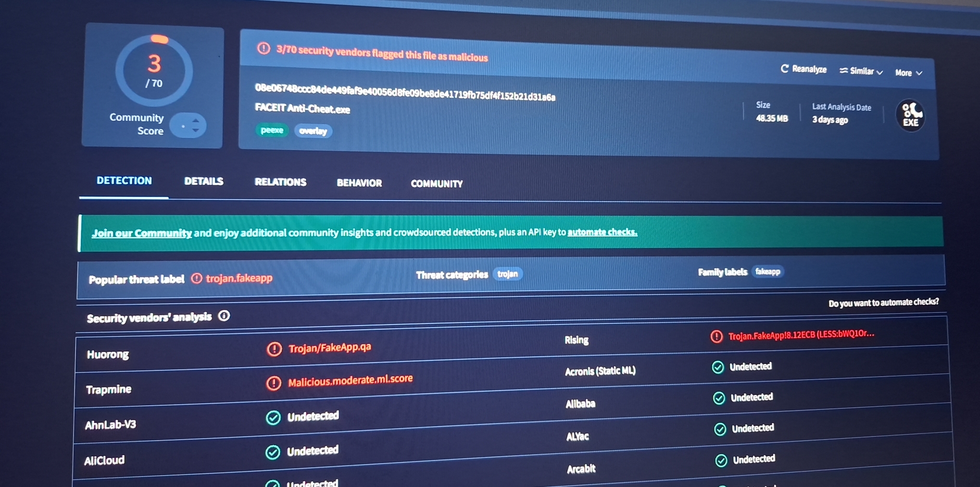Click the Reanalyze button label
This screenshot has height=487, width=980.
809,69
